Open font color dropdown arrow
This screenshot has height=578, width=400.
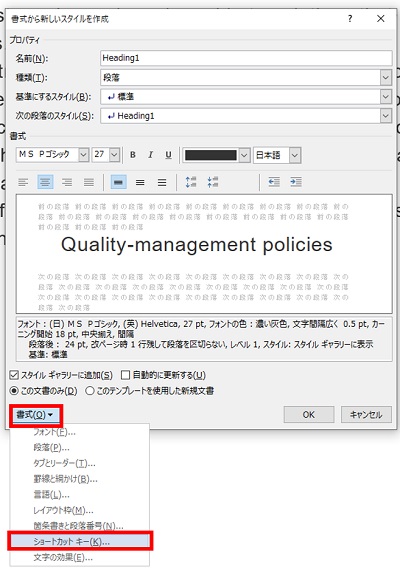pos(244,155)
